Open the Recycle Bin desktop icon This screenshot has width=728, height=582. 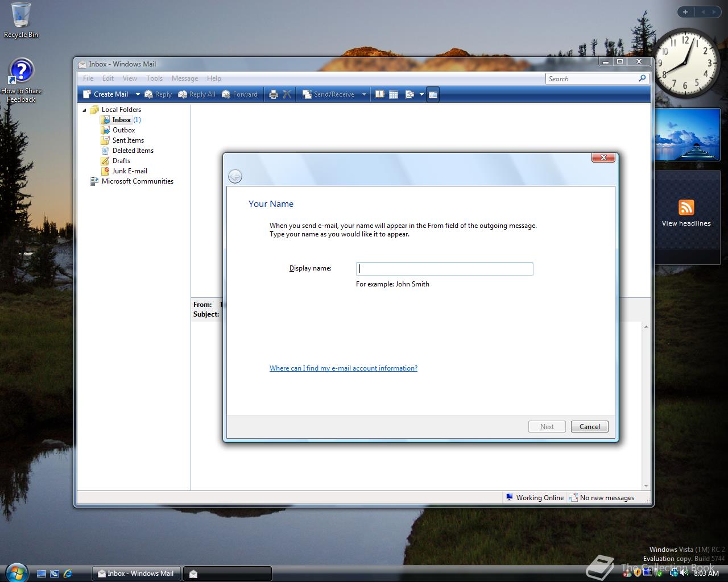pyautogui.click(x=21, y=20)
